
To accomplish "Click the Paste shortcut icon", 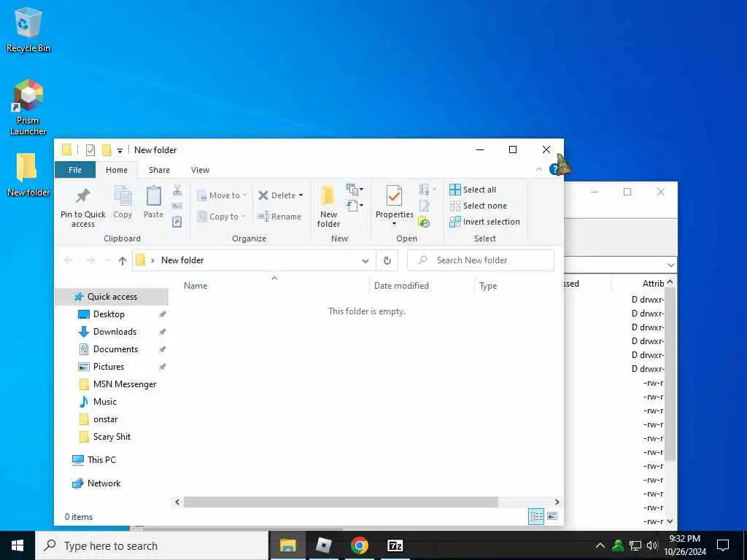I will (177, 222).
